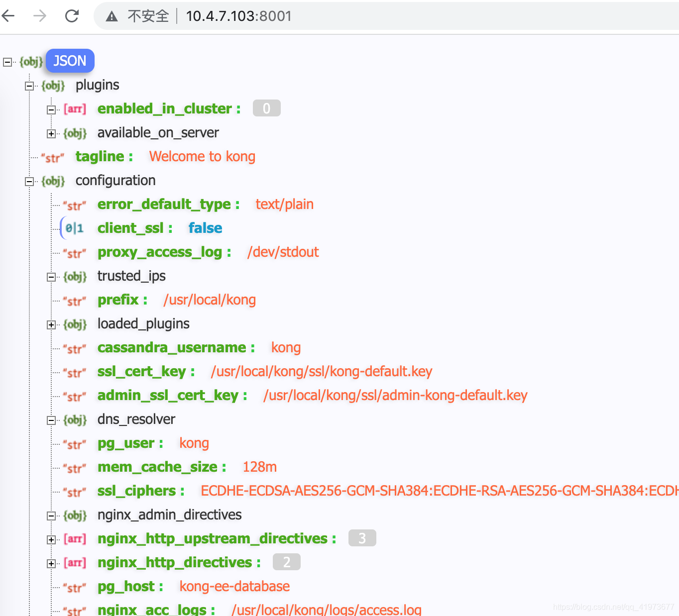Click the str type icon beside admin_ssl_cert_key
Screen dimensions: 679x616
click(75, 397)
